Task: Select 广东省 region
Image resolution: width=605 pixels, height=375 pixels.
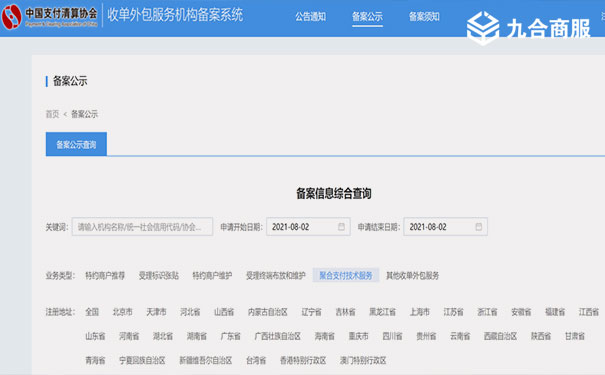Action: coord(231,336)
